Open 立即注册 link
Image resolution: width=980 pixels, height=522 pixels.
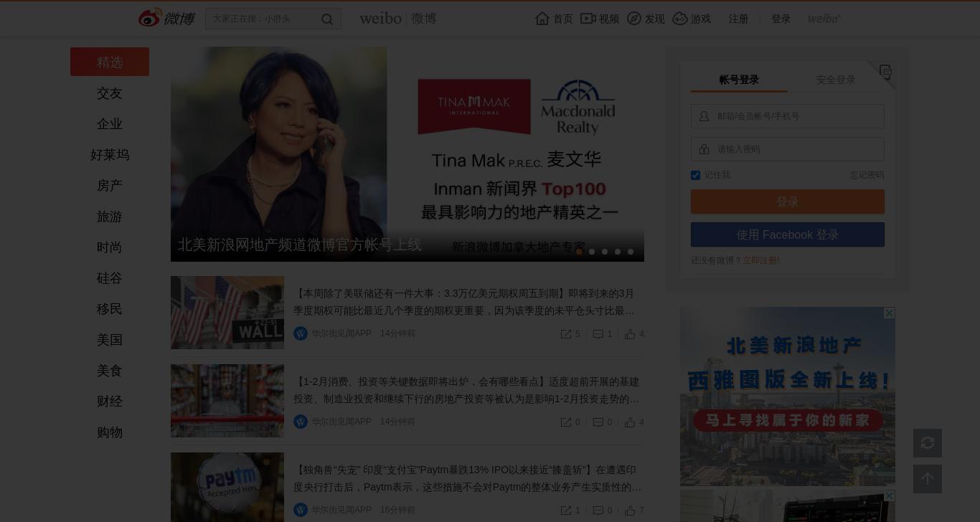761,260
